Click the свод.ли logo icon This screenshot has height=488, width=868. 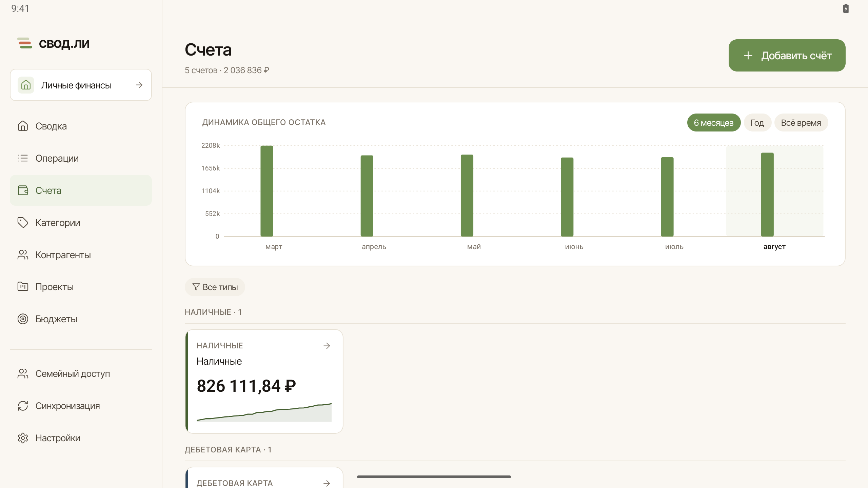(x=25, y=43)
